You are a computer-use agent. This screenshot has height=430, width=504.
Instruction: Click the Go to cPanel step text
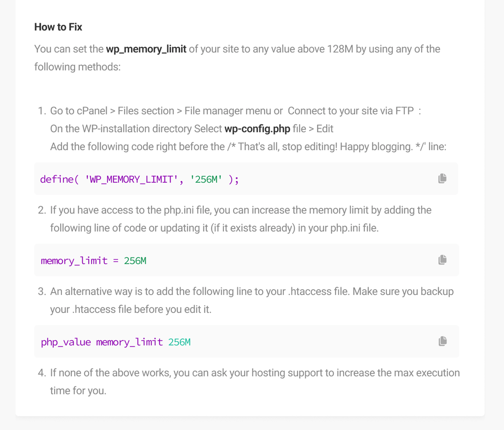(166, 111)
